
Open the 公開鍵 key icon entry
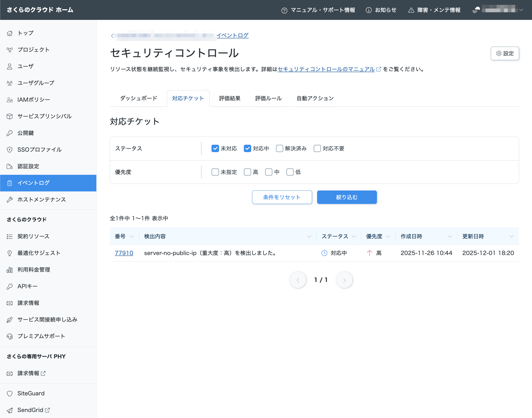(9, 133)
